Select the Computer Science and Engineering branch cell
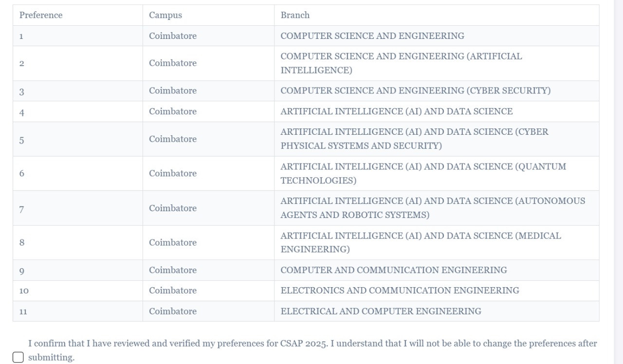The width and height of the screenshot is (623, 364). click(x=372, y=36)
